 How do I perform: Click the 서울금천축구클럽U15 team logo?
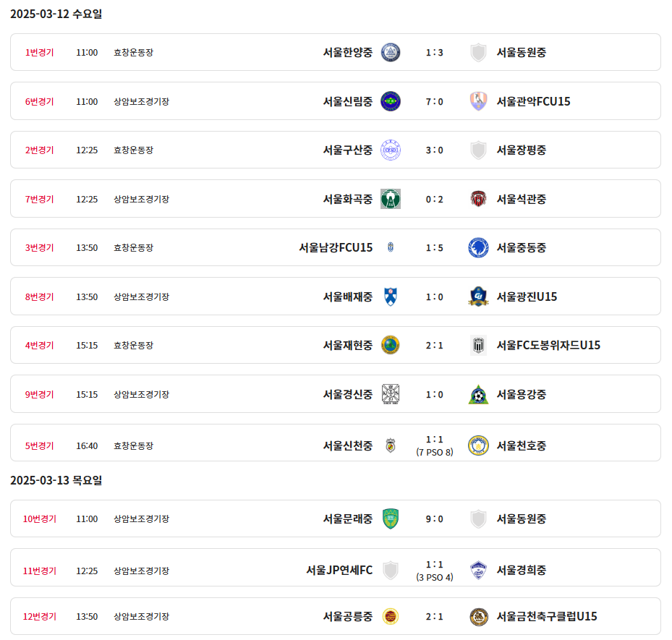click(x=478, y=617)
